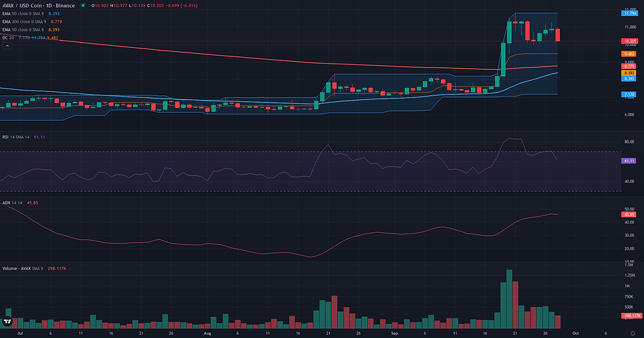The image size is (644, 338).
Task: Select the ADX 14 14 legend
Action: 20,203
